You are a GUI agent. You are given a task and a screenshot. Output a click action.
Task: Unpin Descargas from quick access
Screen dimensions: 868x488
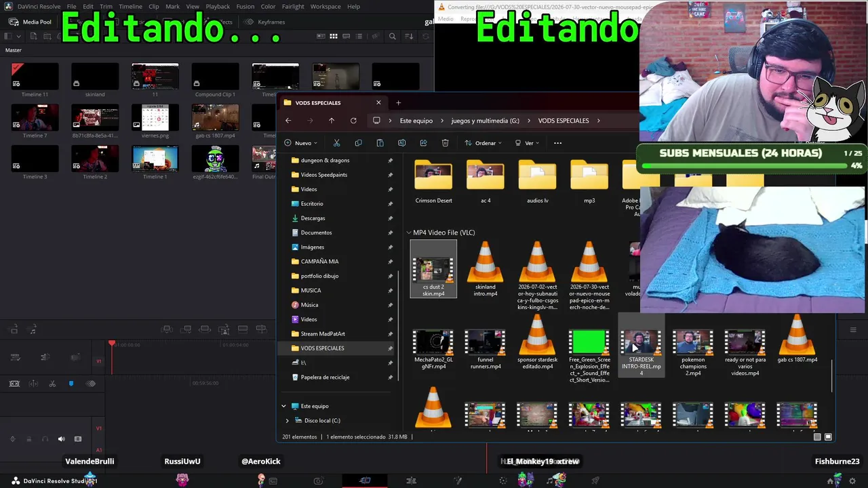(x=390, y=218)
